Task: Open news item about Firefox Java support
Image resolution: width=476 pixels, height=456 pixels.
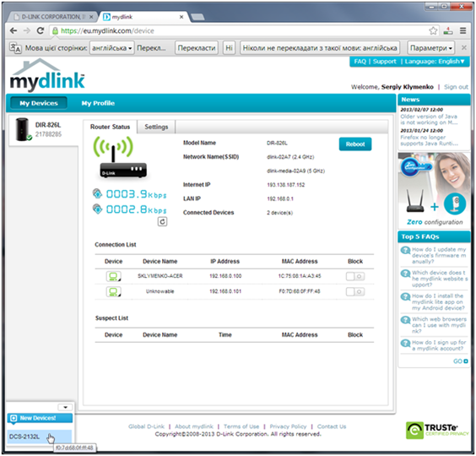Action: (429, 140)
